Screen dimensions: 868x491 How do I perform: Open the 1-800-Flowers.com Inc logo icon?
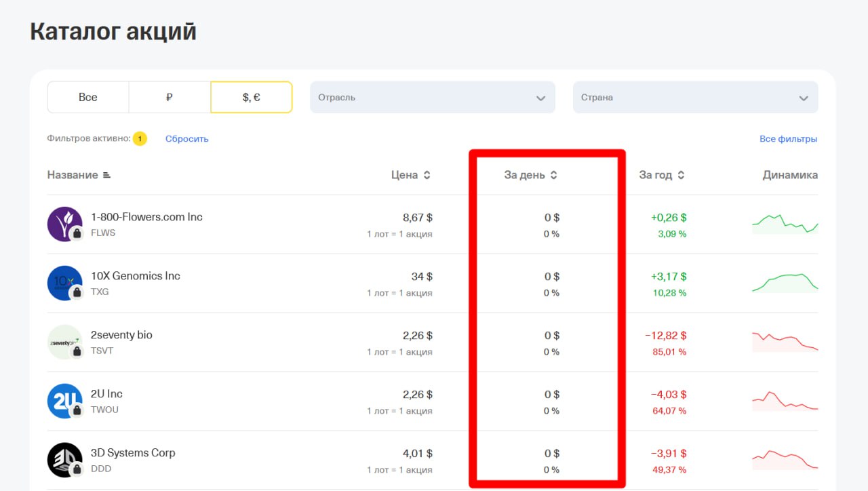pos(65,224)
